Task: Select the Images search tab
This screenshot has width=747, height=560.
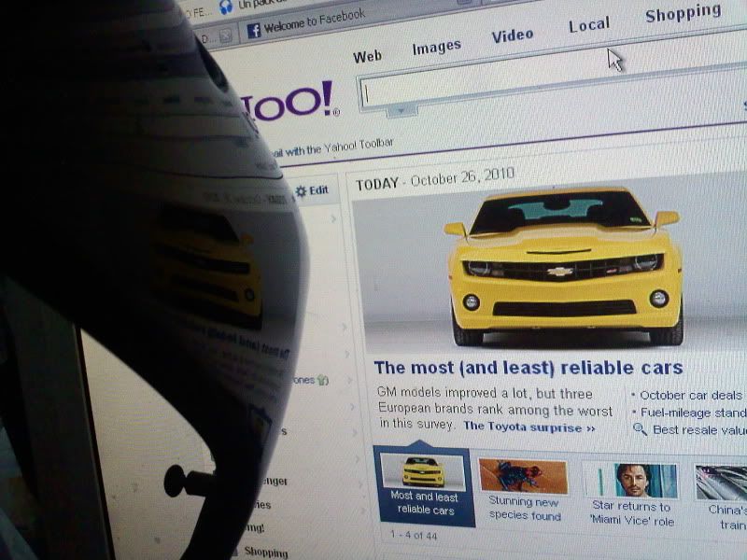Action: pos(436,47)
